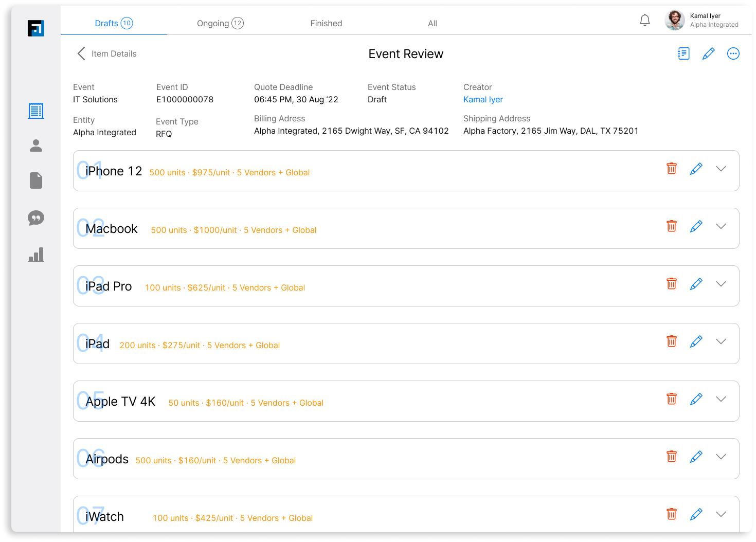Expand the iPad Pro item row
Screen dimensions: 756x542
721,283
